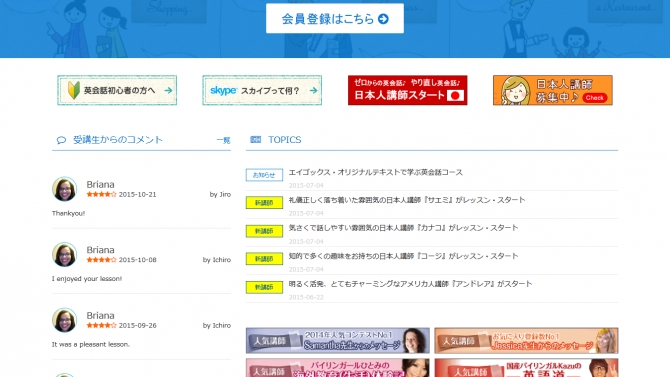Click 'by Ichiro' on the 2015-09-26 comment

tap(217, 325)
